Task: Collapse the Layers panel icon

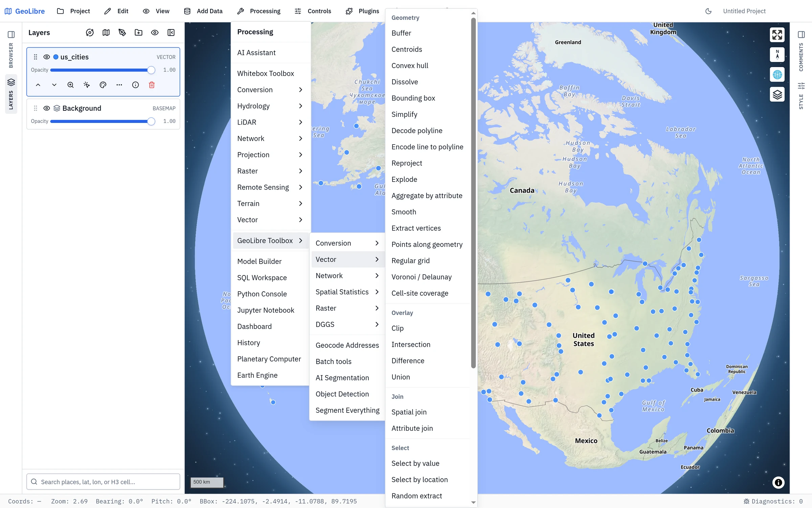Action: point(171,33)
